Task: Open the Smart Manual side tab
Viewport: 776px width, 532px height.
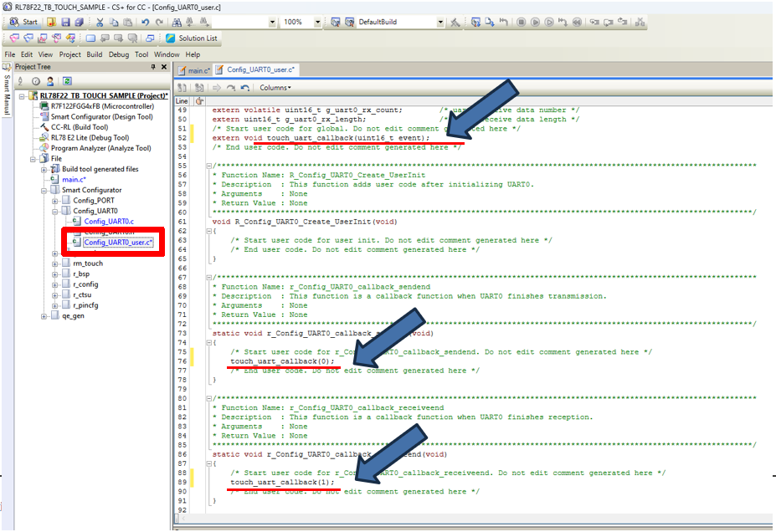Action: tap(6, 94)
